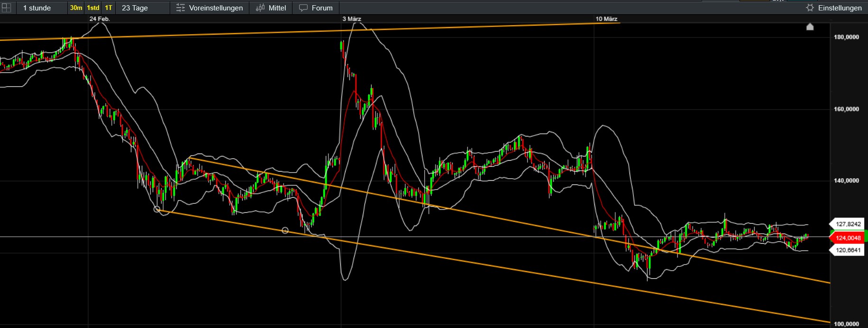This screenshot has width=868, height=328.
Task: Open the chart layout grid icon
Action: click(x=6, y=8)
